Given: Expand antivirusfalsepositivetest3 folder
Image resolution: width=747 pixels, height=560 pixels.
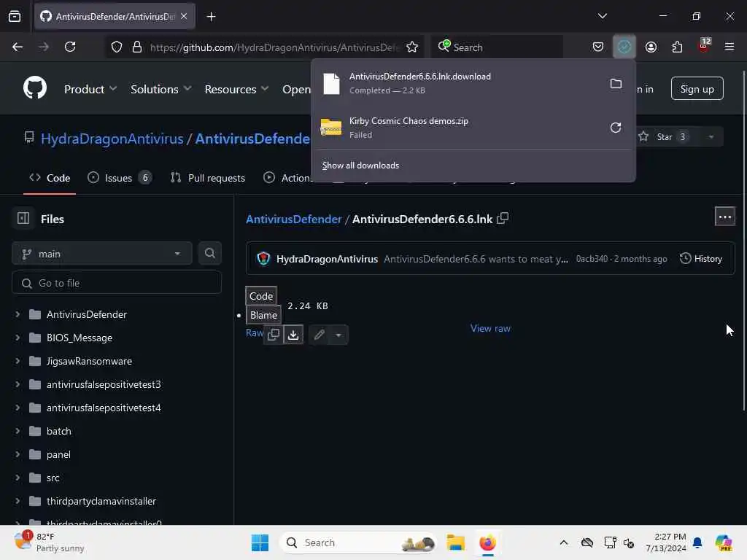Looking at the screenshot, I should point(18,384).
